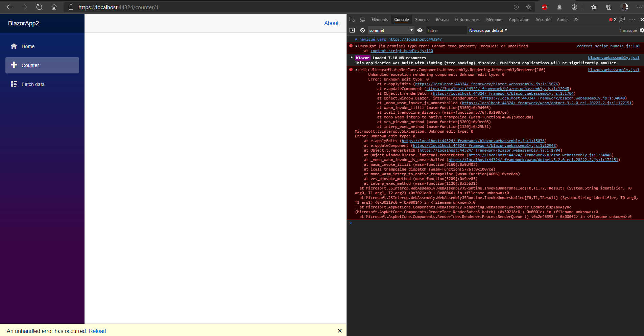The width and height of the screenshot is (644, 336).
Task: Open the sommet context dropdown
Action: [x=391, y=30]
